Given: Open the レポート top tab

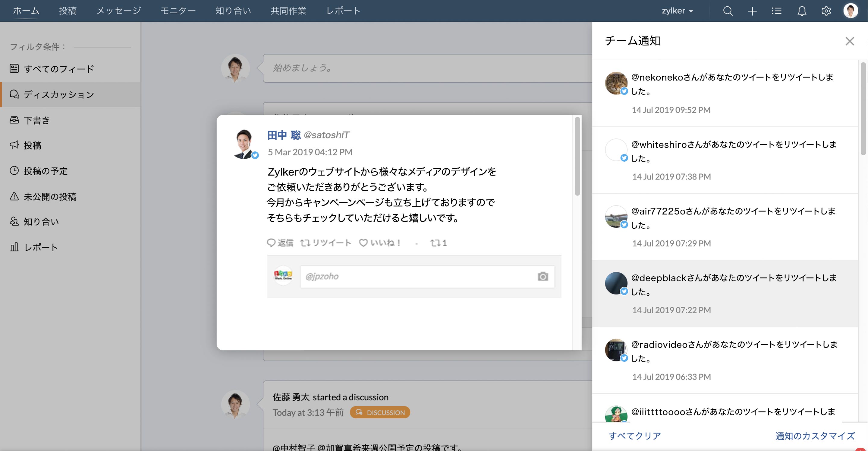Looking at the screenshot, I should (343, 11).
